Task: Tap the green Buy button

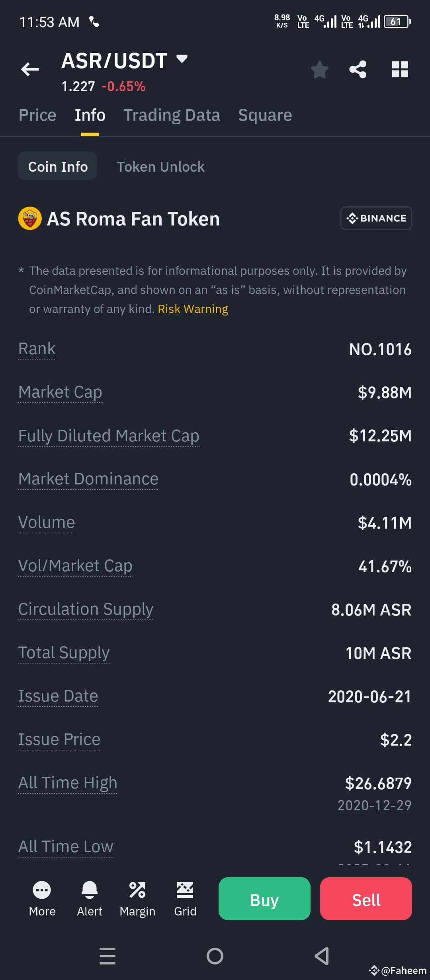Action: point(264,899)
